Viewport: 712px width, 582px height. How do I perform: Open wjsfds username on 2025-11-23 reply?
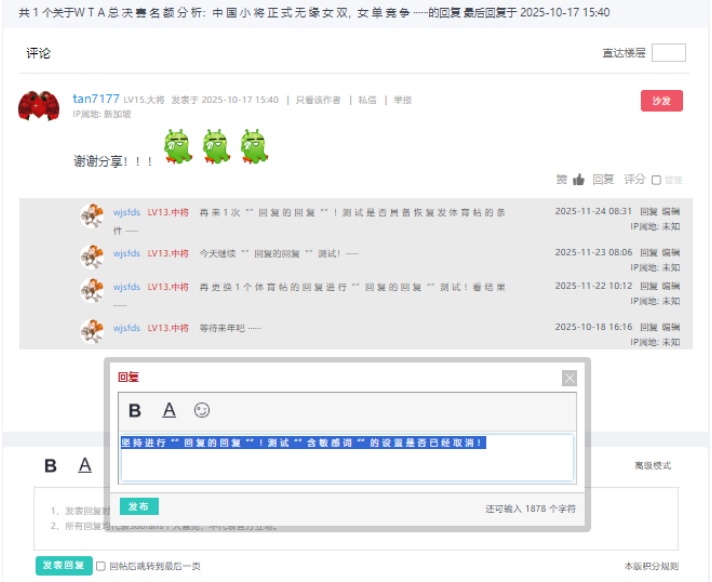127,253
